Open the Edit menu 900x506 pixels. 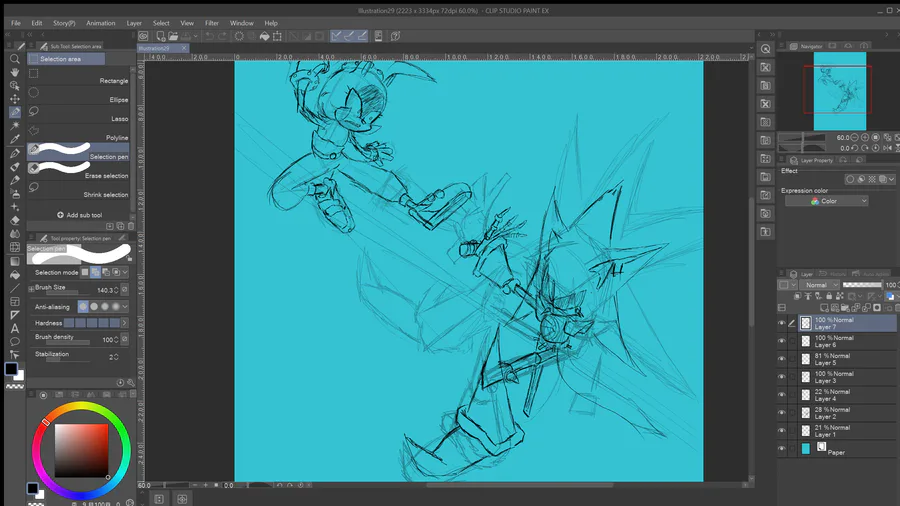coord(37,24)
